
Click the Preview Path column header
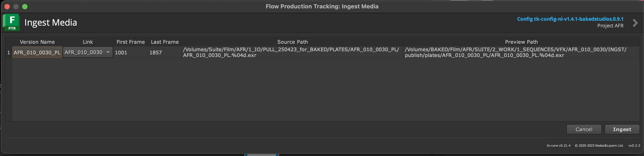coord(521,42)
